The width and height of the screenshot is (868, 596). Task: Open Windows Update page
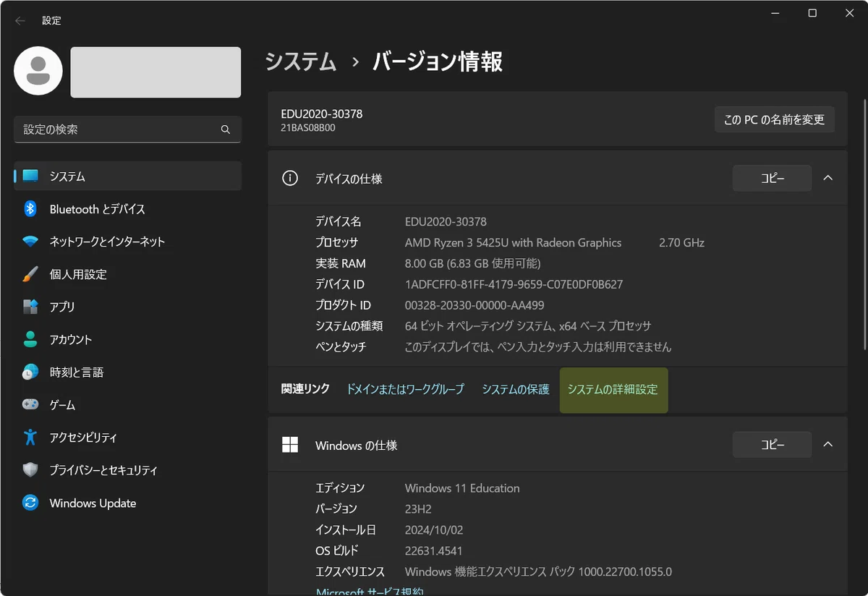point(128,503)
